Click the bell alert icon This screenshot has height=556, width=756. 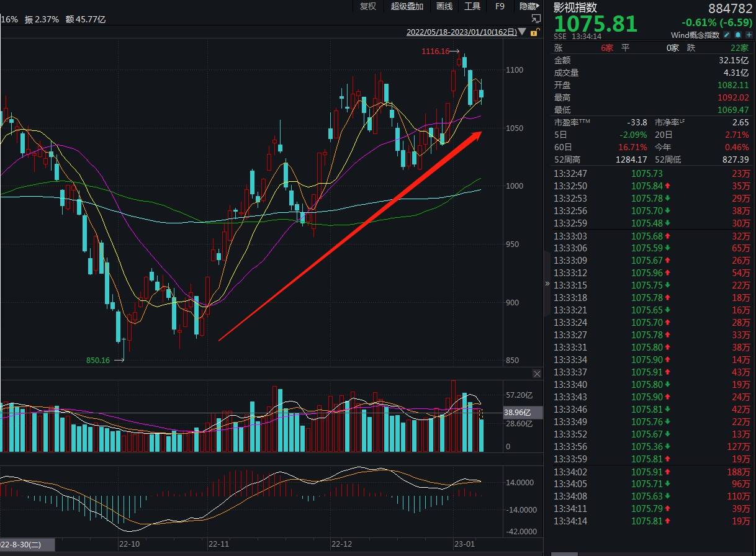point(738,35)
